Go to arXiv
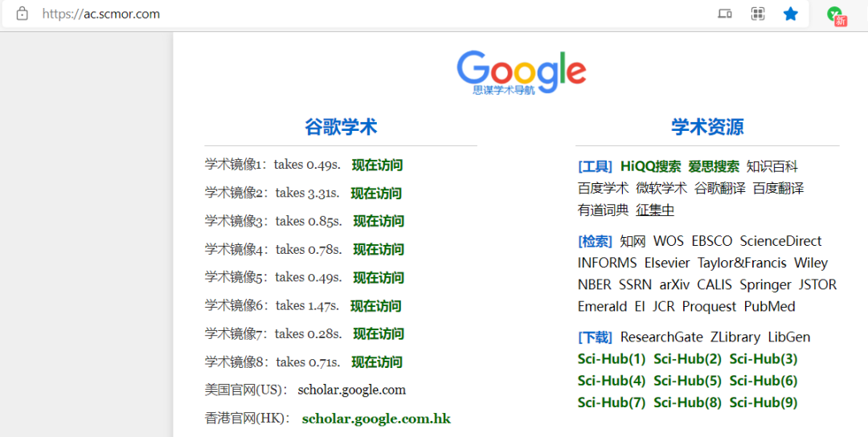868x437 pixels. pyautogui.click(x=674, y=285)
